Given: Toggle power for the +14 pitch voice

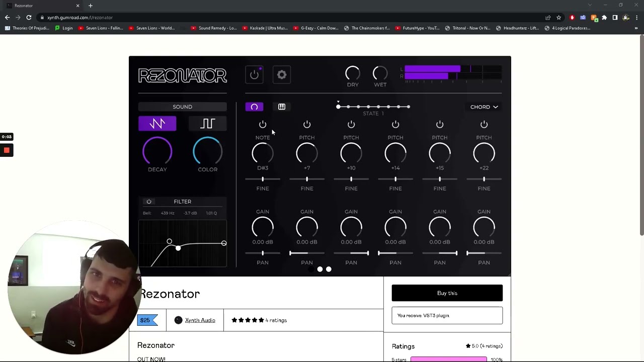Looking at the screenshot, I should 395,124.
